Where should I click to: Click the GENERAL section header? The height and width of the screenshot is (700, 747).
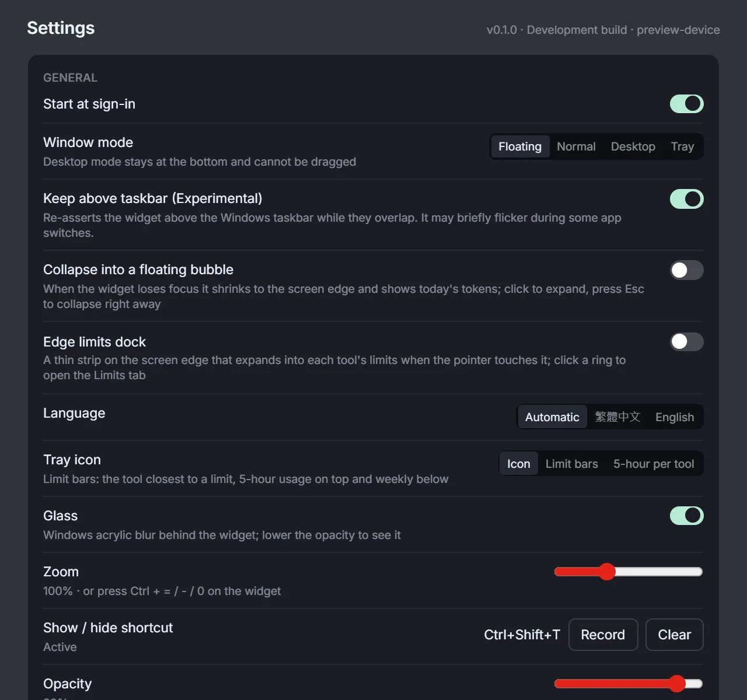tap(70, 78)
